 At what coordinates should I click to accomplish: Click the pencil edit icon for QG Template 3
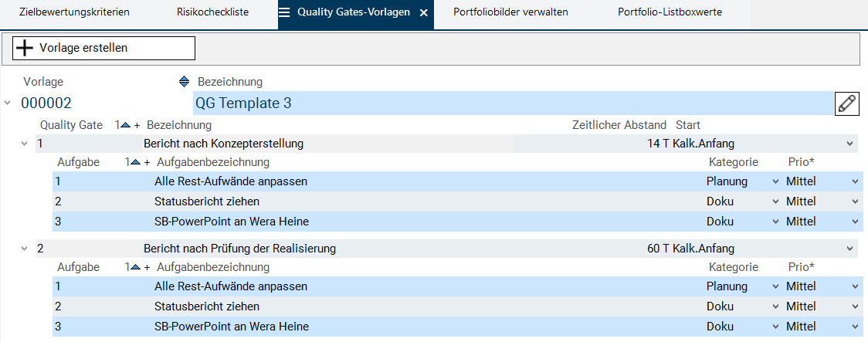[x=847, y=103]
